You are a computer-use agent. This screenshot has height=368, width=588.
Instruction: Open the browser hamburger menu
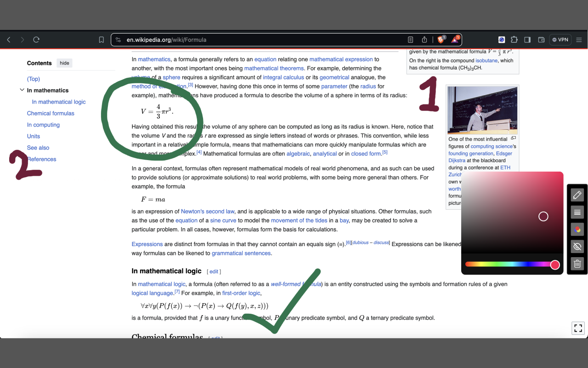[x=579, y=40]
